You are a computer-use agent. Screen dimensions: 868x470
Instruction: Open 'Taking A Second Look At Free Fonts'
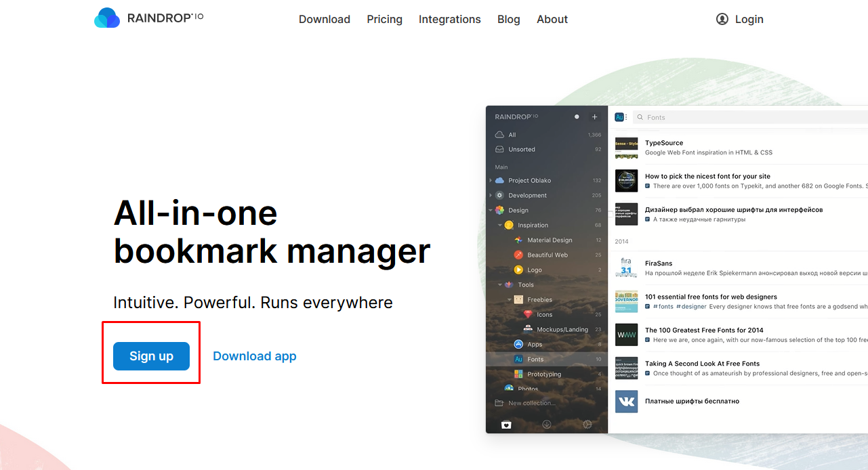[x=702, y=364]
